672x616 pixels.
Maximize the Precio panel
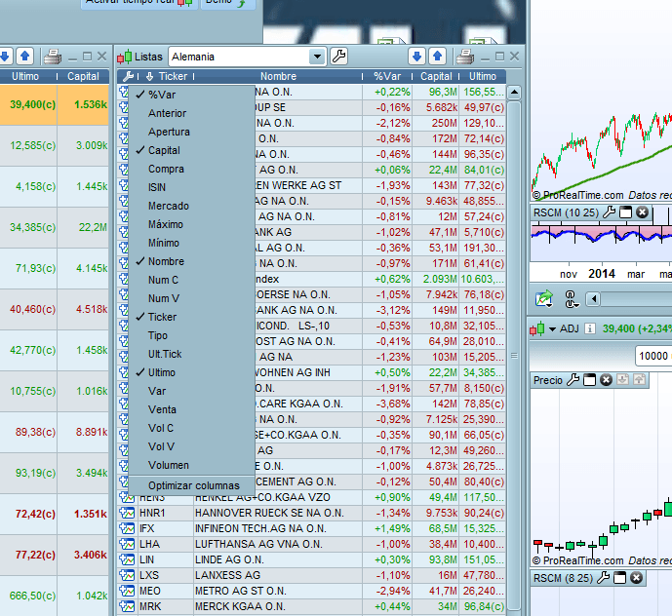590,379
